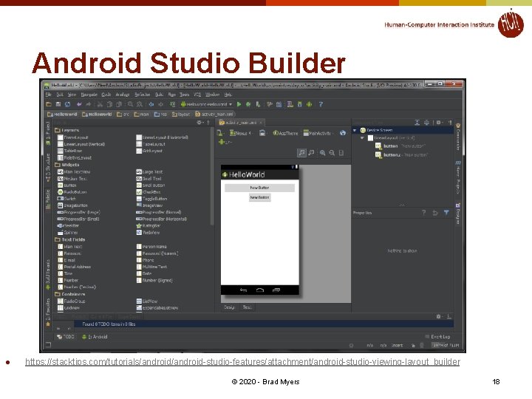The height and width of the screenshot is (399, 532).
Task: Click phone preview back navigation icon
Action: [243, 290]
